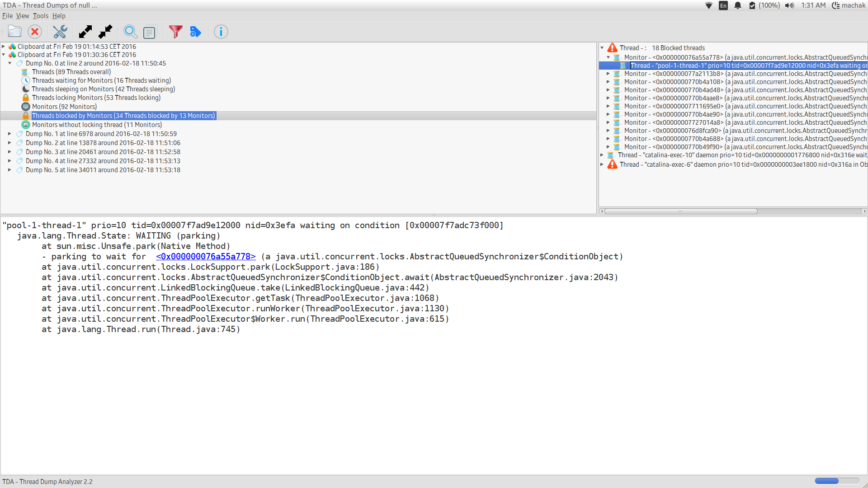Viewport: 868px width, 488px height.
Task: Click the horizontal scrollbar in threads panel
Action: point(680,211)
